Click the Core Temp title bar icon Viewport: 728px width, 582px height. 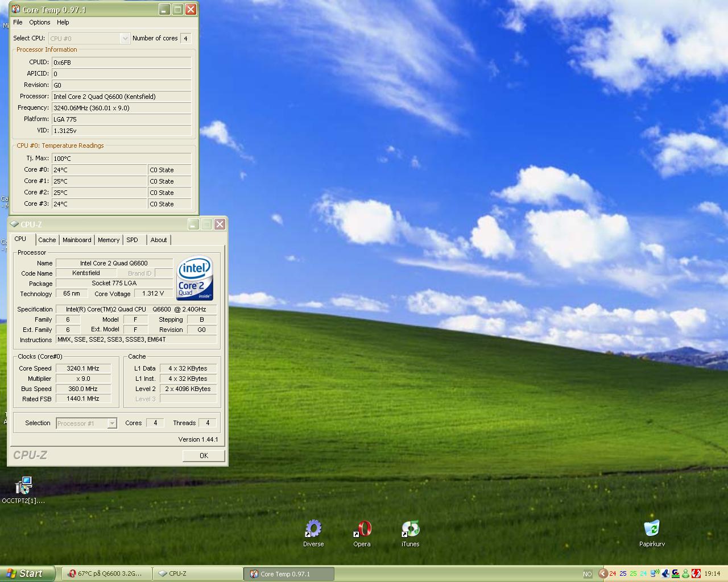coord(16,10)
